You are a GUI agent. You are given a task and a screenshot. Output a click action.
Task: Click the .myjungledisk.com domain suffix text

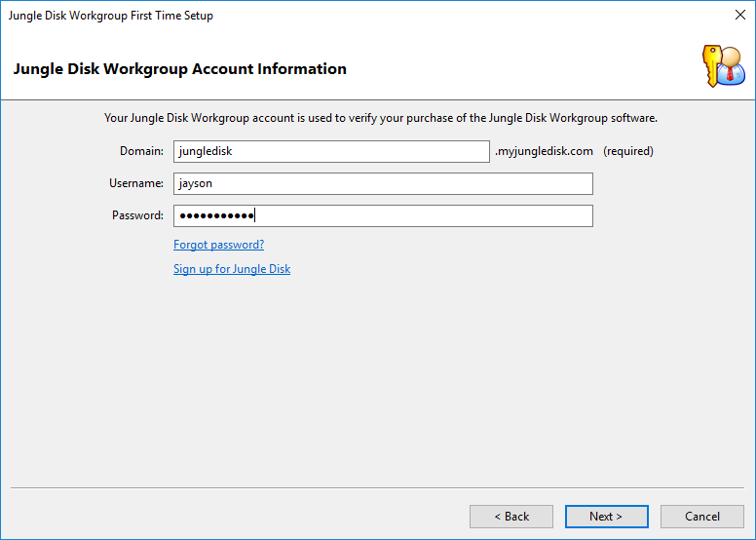coord(544,151)
